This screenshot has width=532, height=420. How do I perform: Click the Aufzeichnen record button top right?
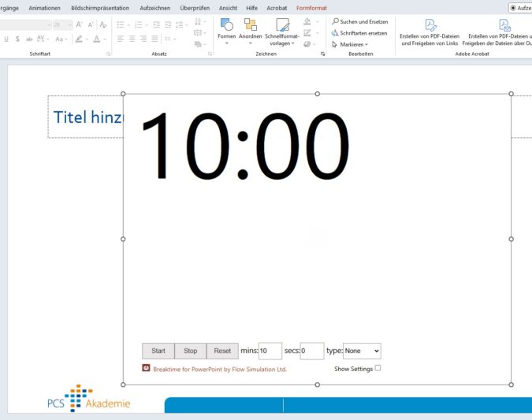click(521, 8)
